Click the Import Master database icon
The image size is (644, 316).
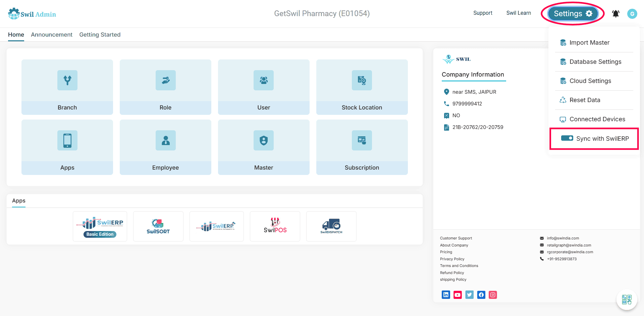[x=563, y=43]
